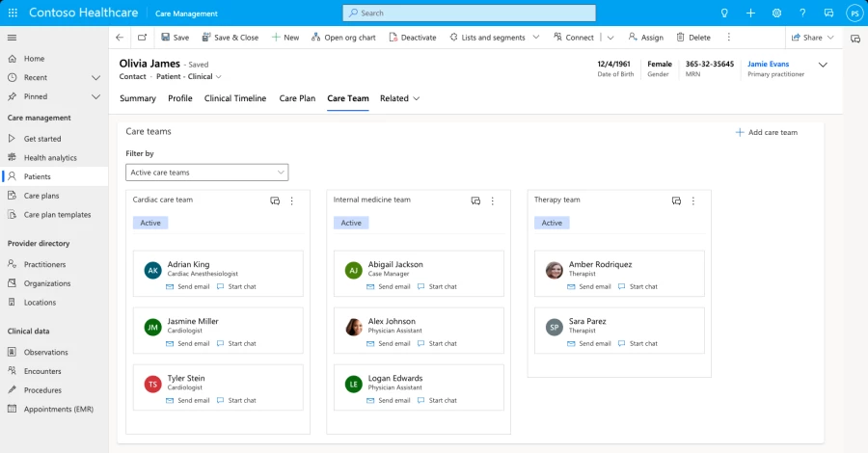Expand the Connect dropdown arrow
This screenshot has height=453, width=868.
coord(610,38)
